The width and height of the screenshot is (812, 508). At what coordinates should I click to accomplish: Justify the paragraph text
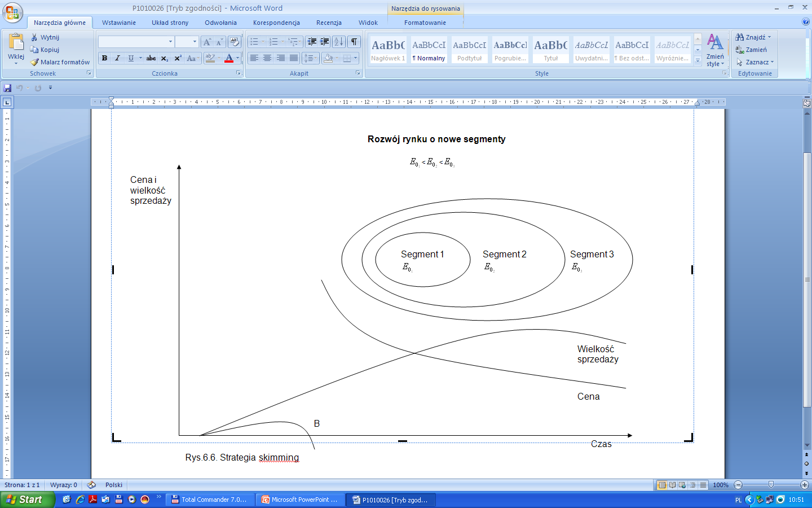point(294,58)
